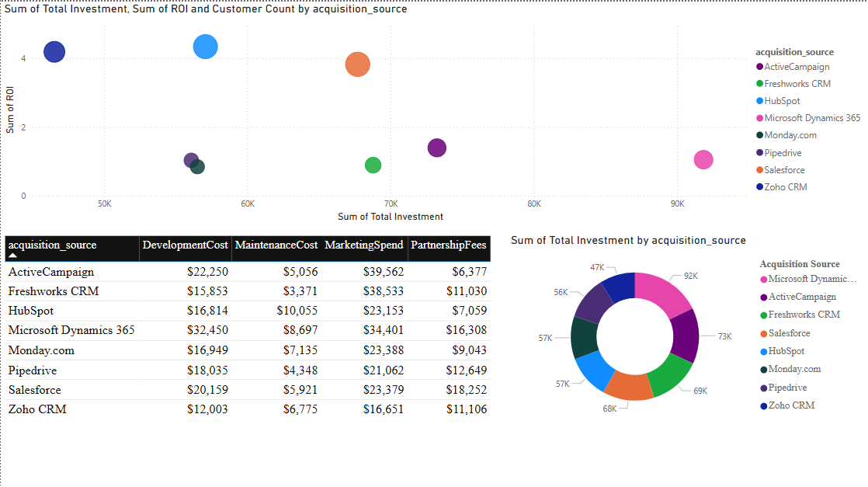
Task: Choose Salesforce in scatter chart legend
Action: click(x=780, y=170)
